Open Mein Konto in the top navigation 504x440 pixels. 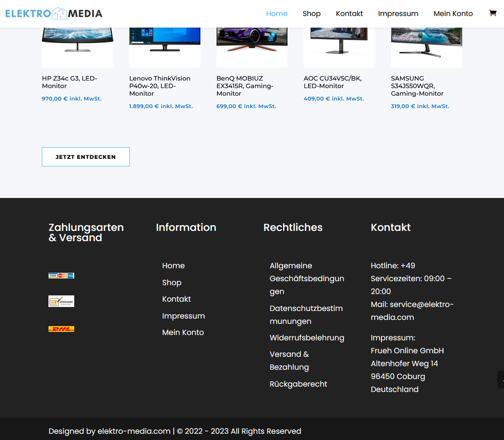[x=453, y=13]
